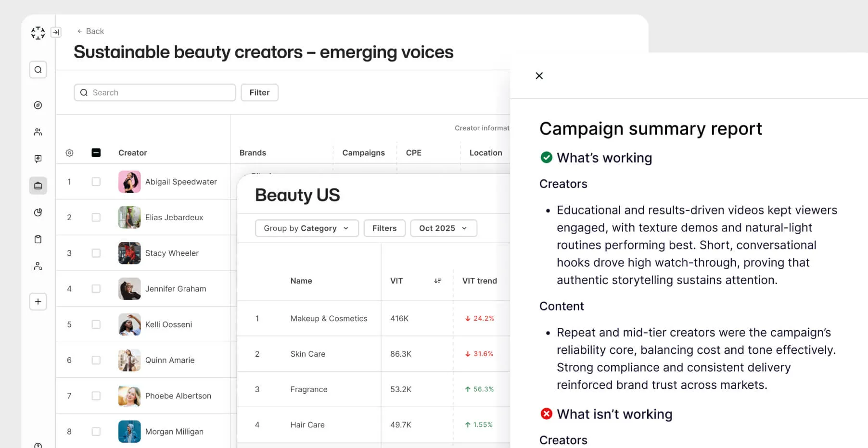Check the box for Phoebe Albertson
Image resolution: width=868 pixels, height=448 pixels.
(96, 396)
